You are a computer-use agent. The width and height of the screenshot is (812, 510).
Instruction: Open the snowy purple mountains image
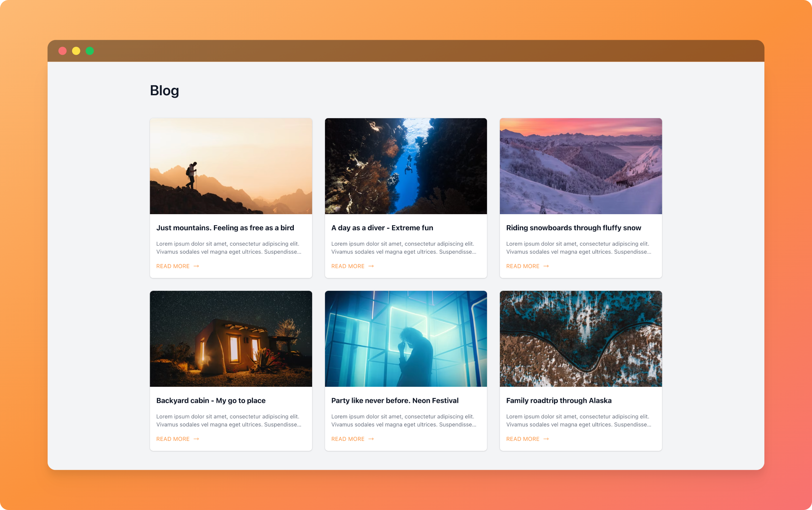pyautogui.click(x=581, y=166)
